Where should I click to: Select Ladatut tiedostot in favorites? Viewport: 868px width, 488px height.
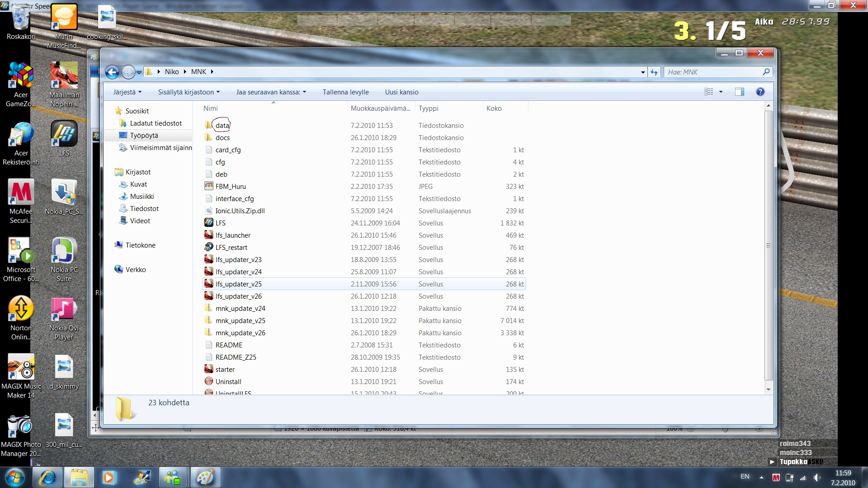point(156,123)
